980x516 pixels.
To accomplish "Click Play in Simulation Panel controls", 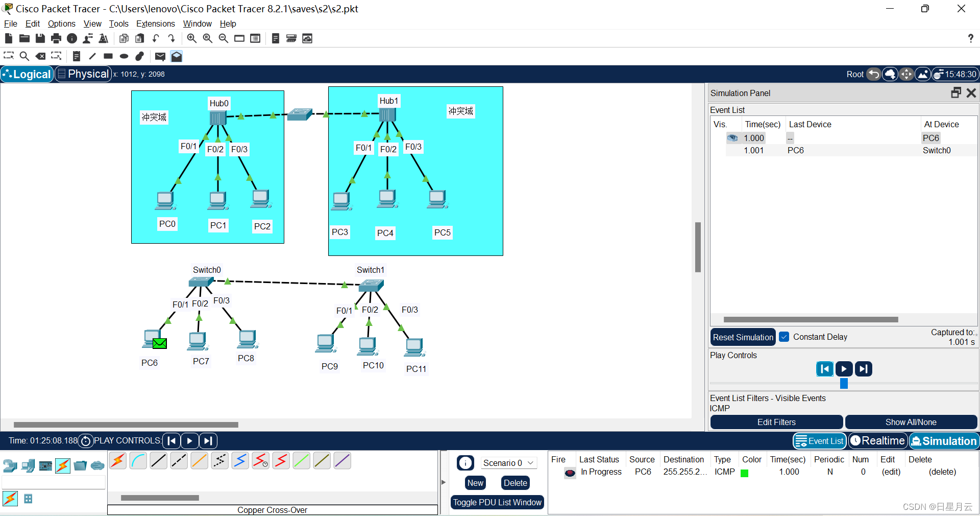I will pos(844,369).
